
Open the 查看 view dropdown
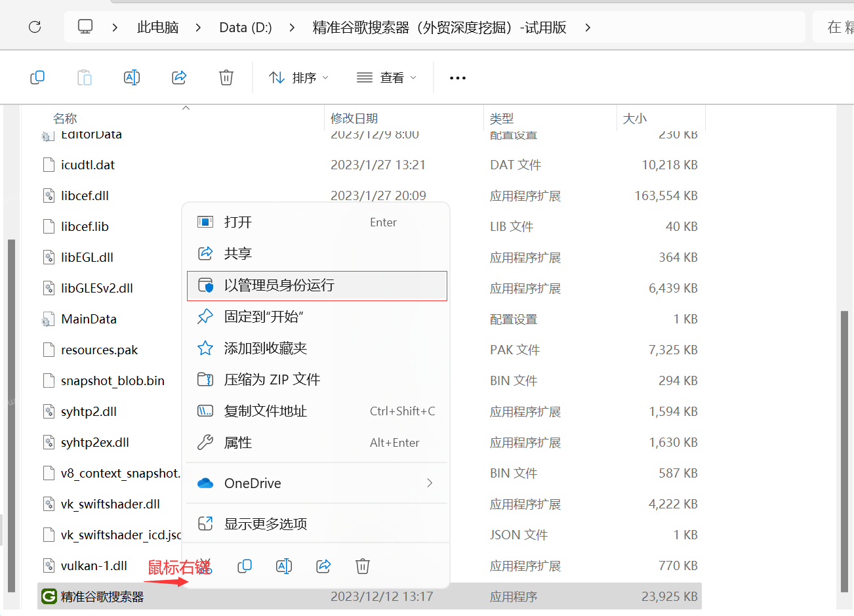pyautogui.click(x=386, y=77)
